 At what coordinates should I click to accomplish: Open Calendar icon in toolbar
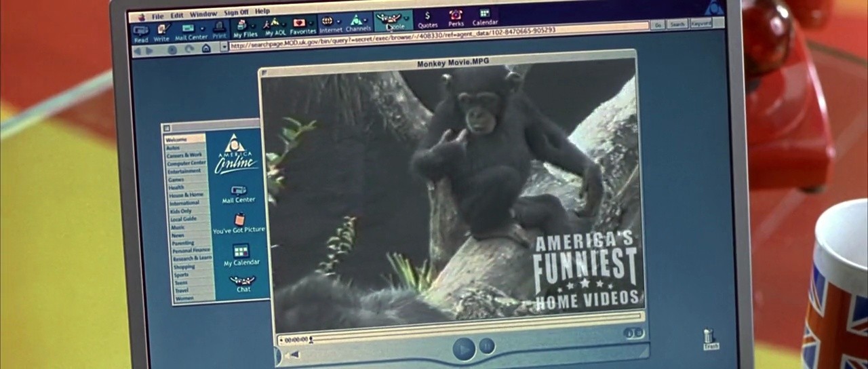point(485,17)
